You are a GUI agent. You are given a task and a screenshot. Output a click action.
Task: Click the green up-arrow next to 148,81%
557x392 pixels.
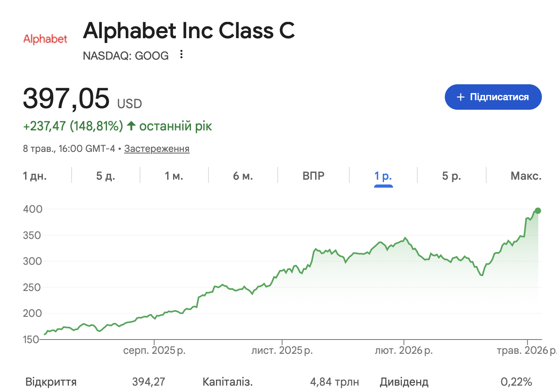(131, 126)
